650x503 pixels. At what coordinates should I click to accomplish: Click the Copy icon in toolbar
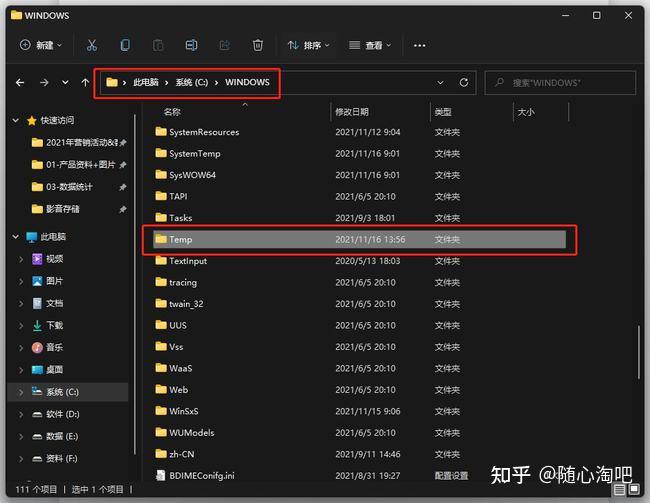tap(125, 45)
